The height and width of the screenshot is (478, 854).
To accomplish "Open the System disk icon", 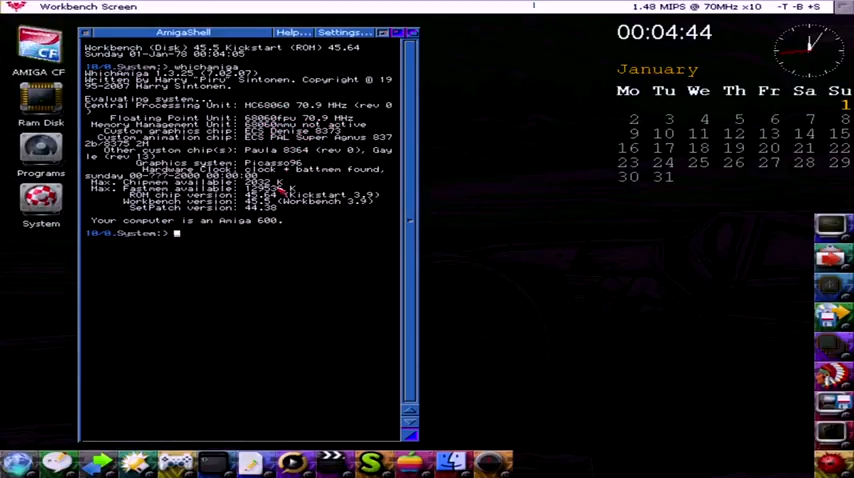I will coord(40,199).
